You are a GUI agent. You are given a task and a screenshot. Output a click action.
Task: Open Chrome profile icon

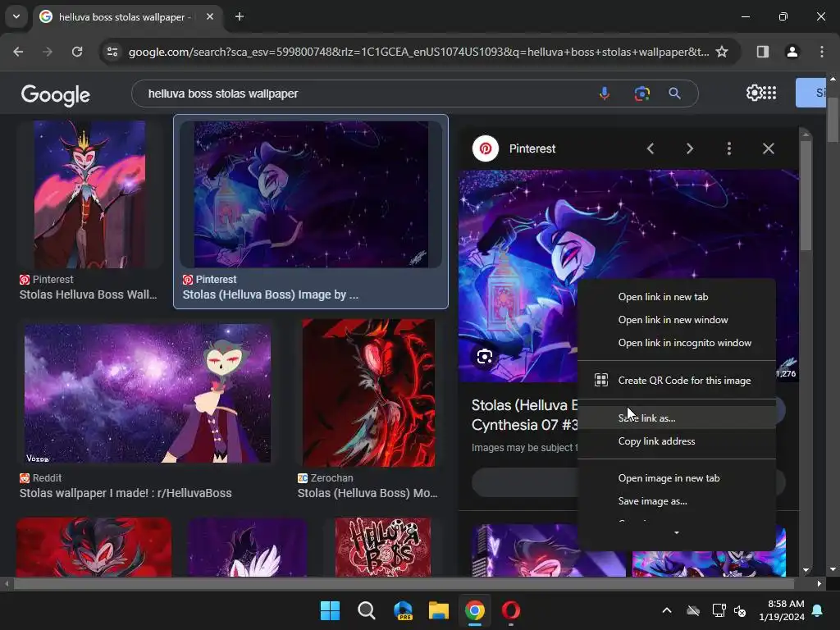point(792,52)
